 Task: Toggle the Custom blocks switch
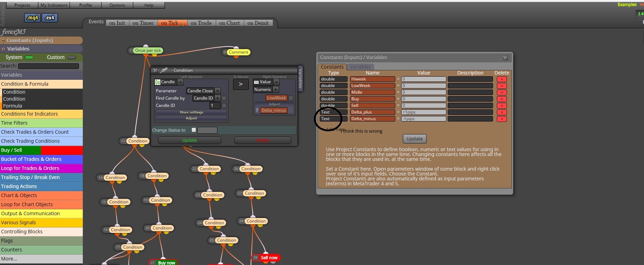click(x=72, y=57)
